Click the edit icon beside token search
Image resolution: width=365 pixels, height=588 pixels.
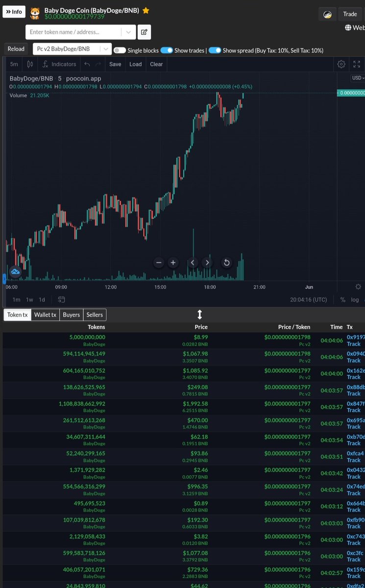click(x=144, y=32)
